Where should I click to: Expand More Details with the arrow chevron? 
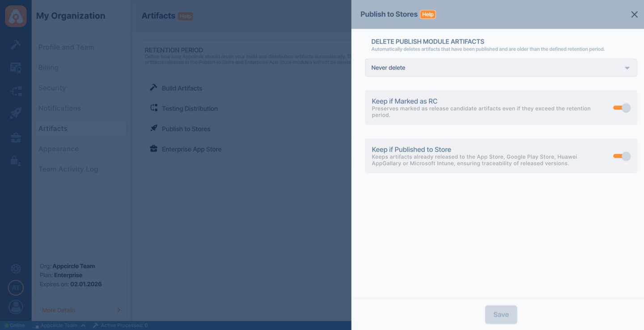tap(119, 309)
